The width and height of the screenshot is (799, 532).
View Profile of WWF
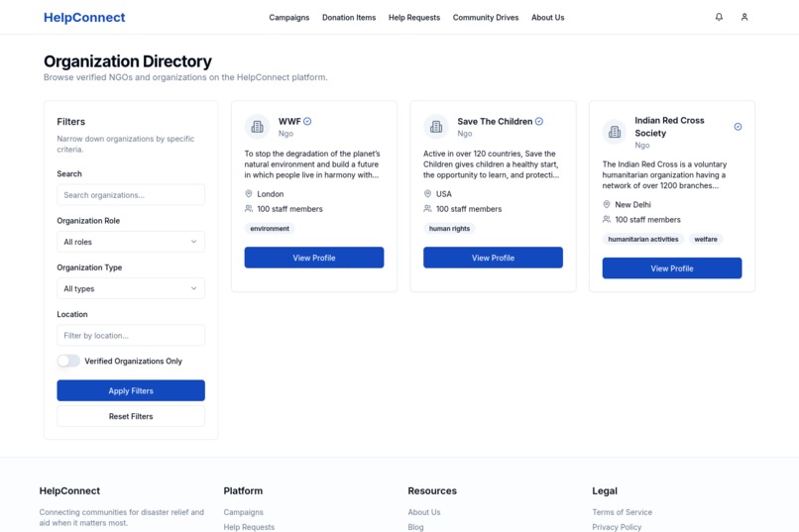(x=314, y=258)
